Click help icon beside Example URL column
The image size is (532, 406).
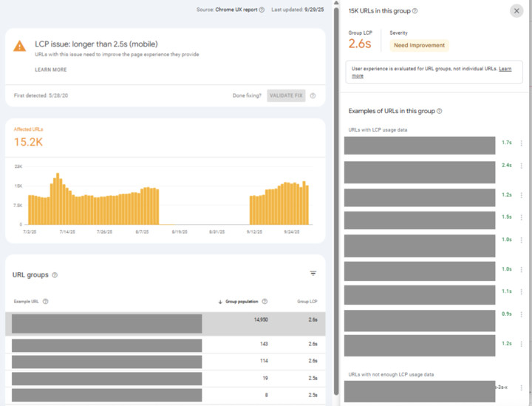pyautogui.click(x=46, y=302)
